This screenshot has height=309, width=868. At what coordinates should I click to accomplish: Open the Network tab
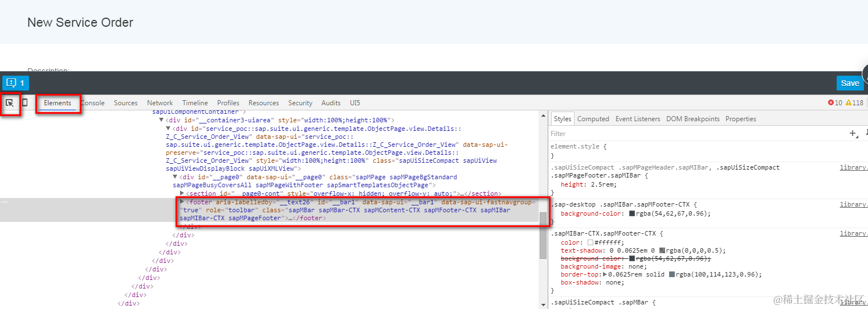[x=160, y=103]
